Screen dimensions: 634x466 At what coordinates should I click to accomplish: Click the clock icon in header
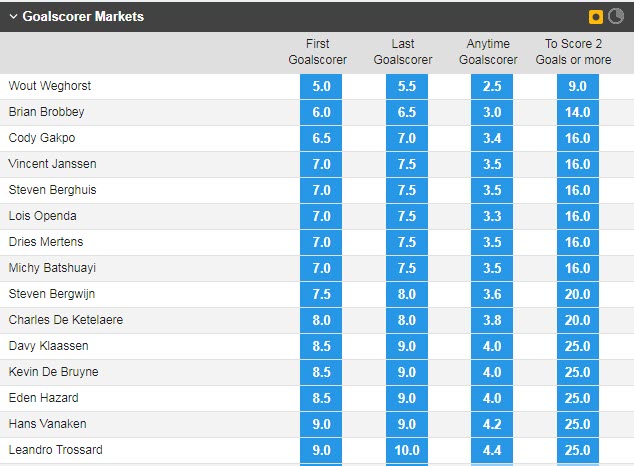pyautogui.click(x=616, y=17)
